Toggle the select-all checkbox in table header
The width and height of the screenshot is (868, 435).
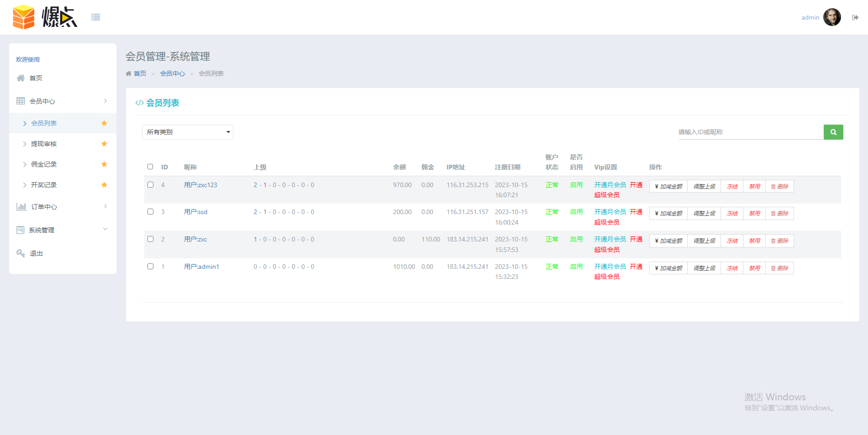coord(150,167)
